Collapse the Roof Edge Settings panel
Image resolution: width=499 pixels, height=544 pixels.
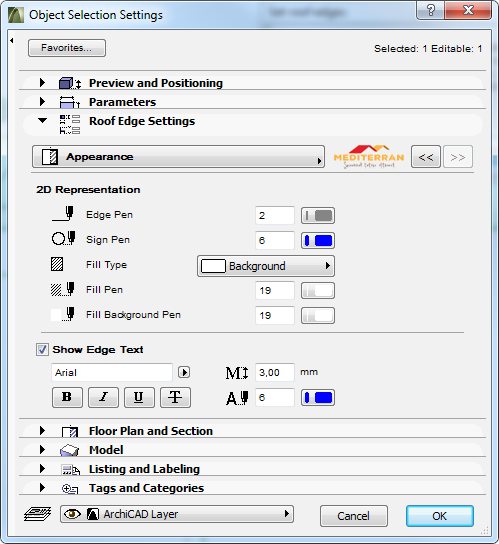[x=43, y=121]
